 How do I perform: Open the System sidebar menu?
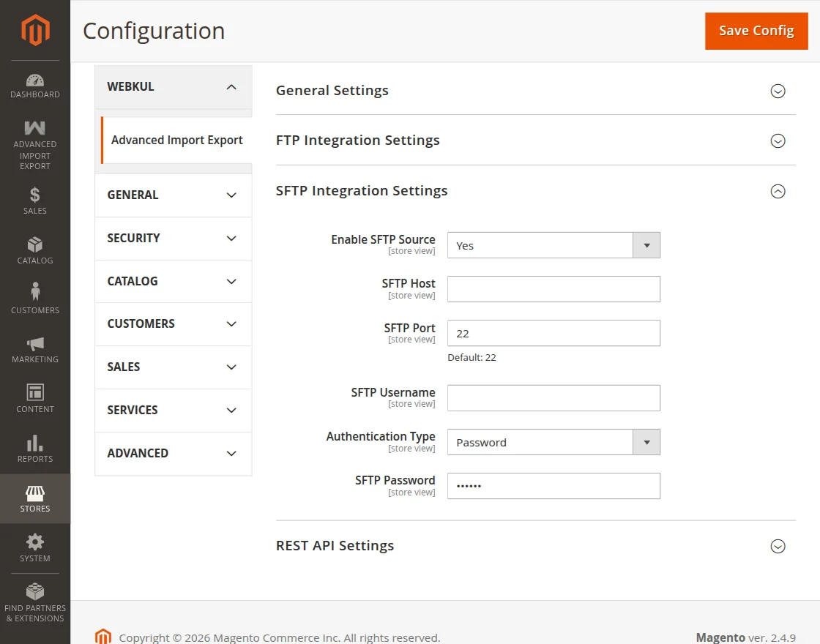coord(35,548)
